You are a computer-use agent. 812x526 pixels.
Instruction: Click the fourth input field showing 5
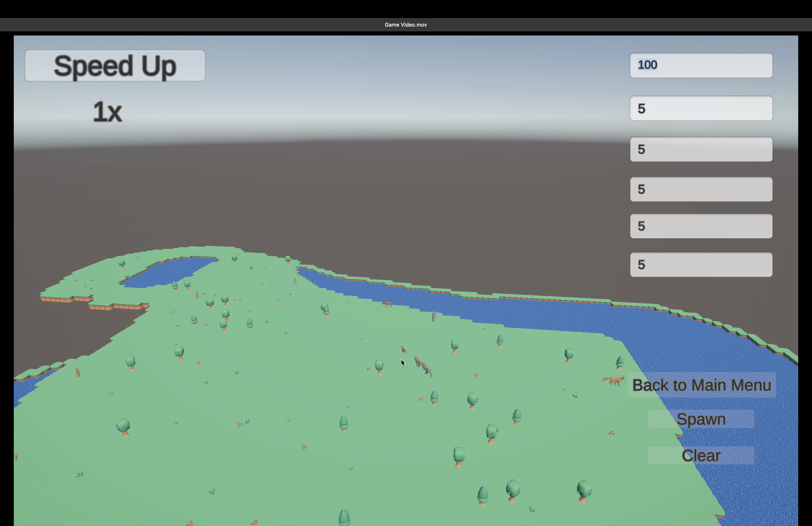pyautogui.click(x=701, y=226)
